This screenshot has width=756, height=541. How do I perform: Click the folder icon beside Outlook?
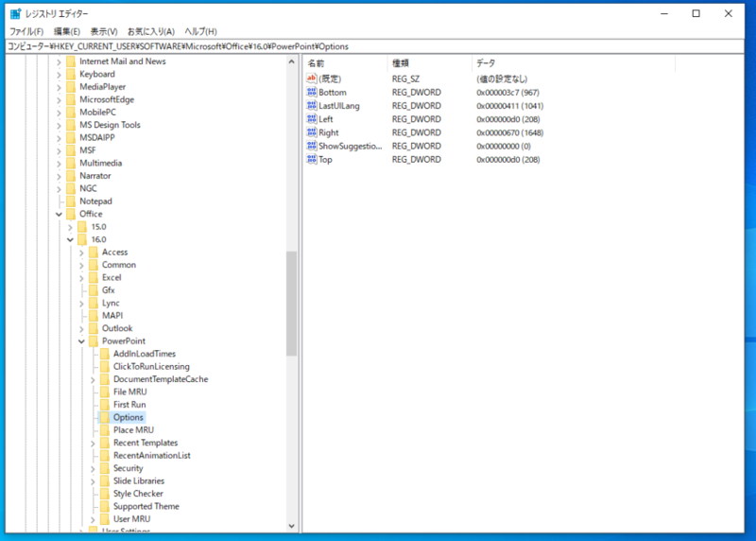93,328
